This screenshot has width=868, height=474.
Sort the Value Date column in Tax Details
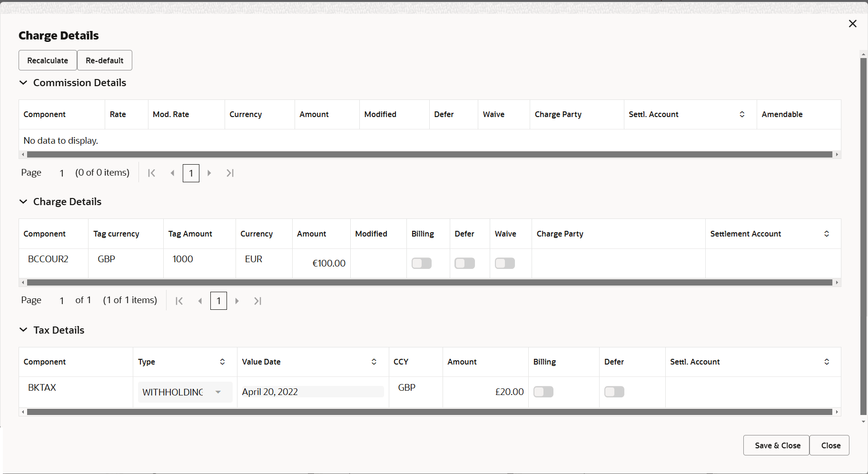point(374,362)
